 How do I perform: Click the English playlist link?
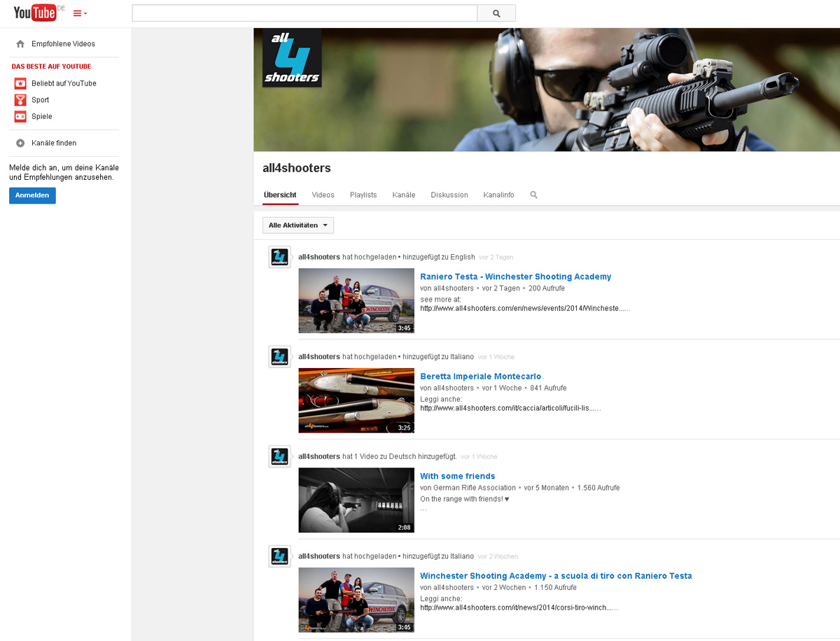[x=463, y=257]
